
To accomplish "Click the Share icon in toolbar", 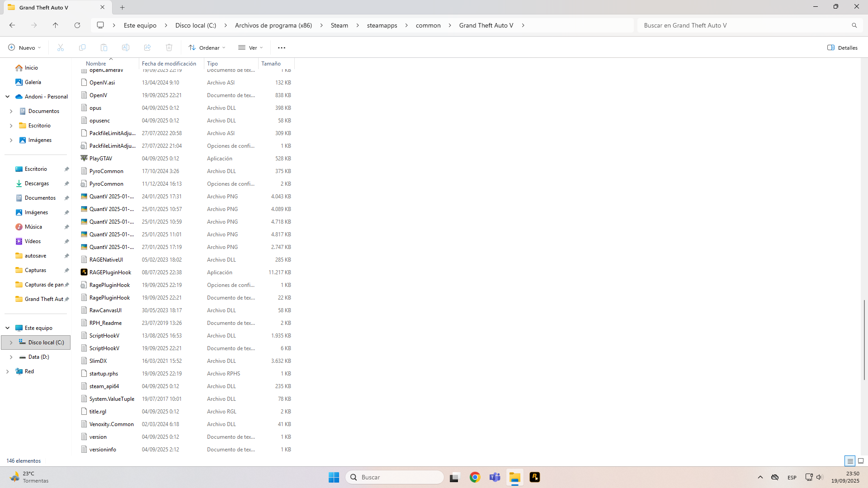I will coord(147,47).
